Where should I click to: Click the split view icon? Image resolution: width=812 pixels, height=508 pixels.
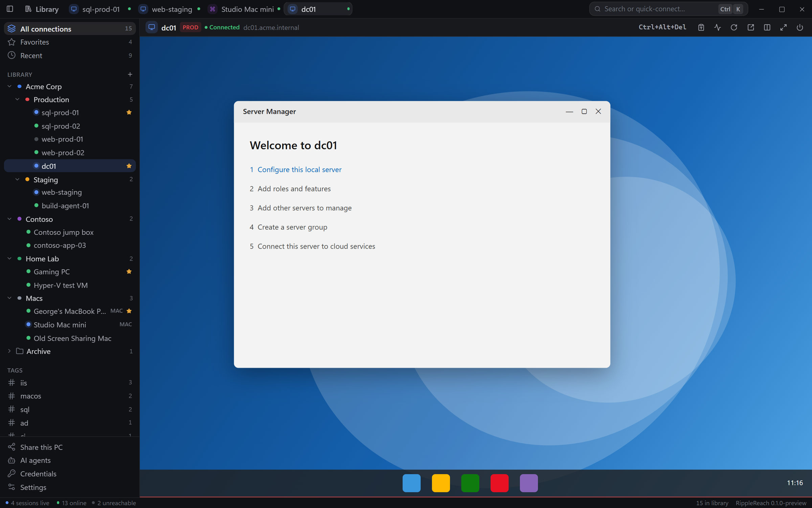point(767,27)
